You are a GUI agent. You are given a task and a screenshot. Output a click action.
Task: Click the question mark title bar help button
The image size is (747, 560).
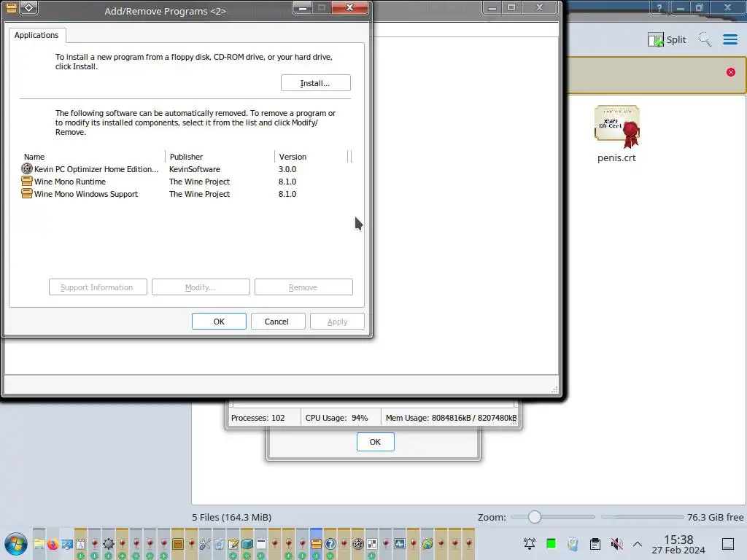[659, 7]
